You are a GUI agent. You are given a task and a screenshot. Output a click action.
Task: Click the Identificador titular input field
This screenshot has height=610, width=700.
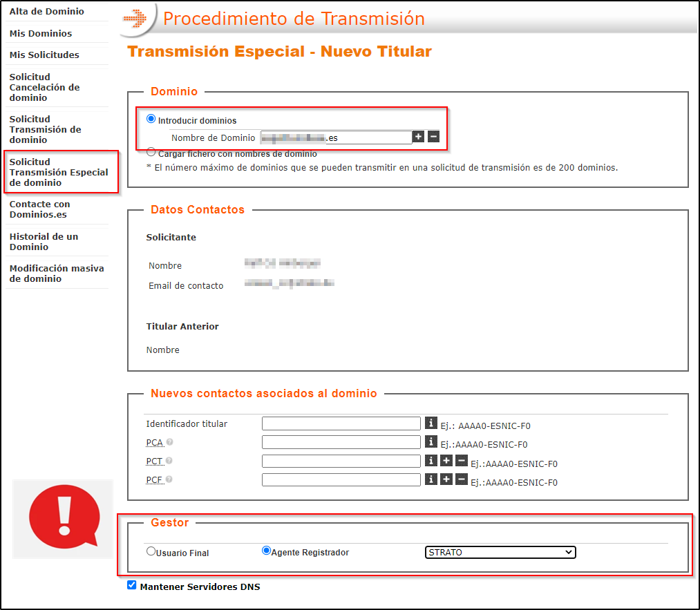pyautogui.click(x=341, y=423)
